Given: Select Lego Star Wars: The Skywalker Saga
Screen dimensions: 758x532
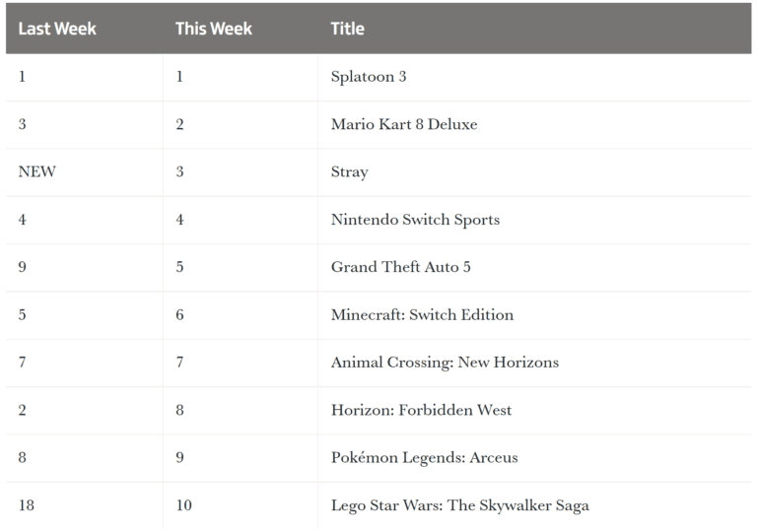Looking at the screenshot, I should [x=459, y=506].
